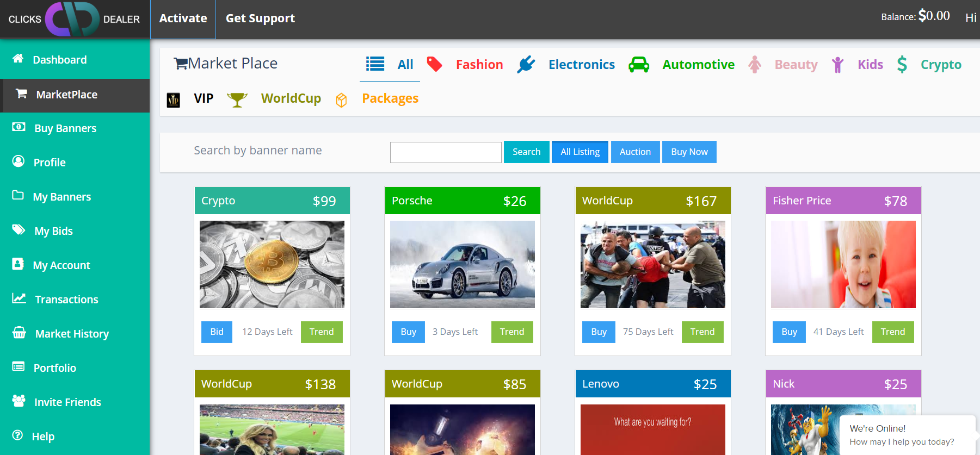Click Trend on the Fisher Price banner

(x=893, y=332)
